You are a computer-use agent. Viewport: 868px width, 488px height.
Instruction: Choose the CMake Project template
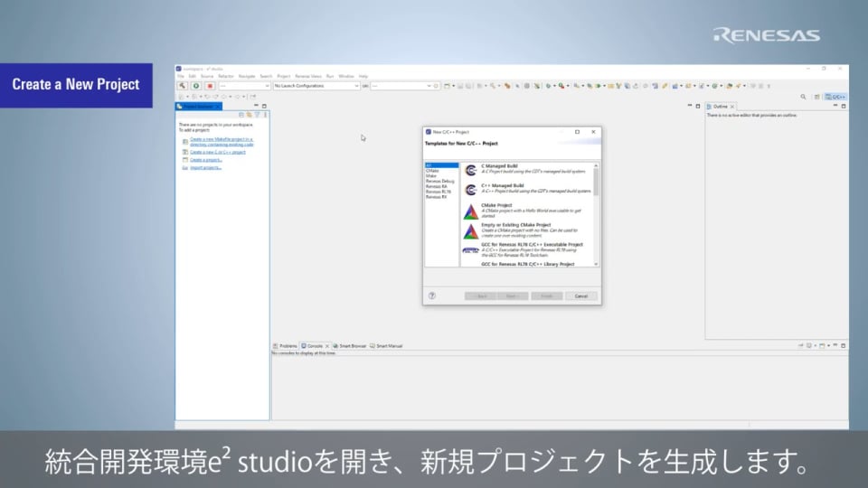coord(526,211)
